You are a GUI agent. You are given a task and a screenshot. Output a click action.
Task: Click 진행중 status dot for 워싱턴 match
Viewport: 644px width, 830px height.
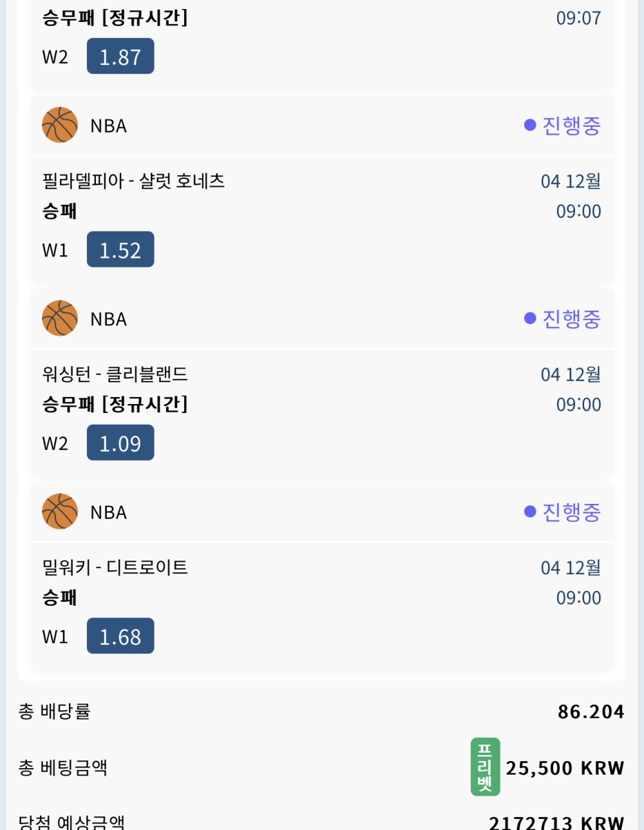coord(530,318)
